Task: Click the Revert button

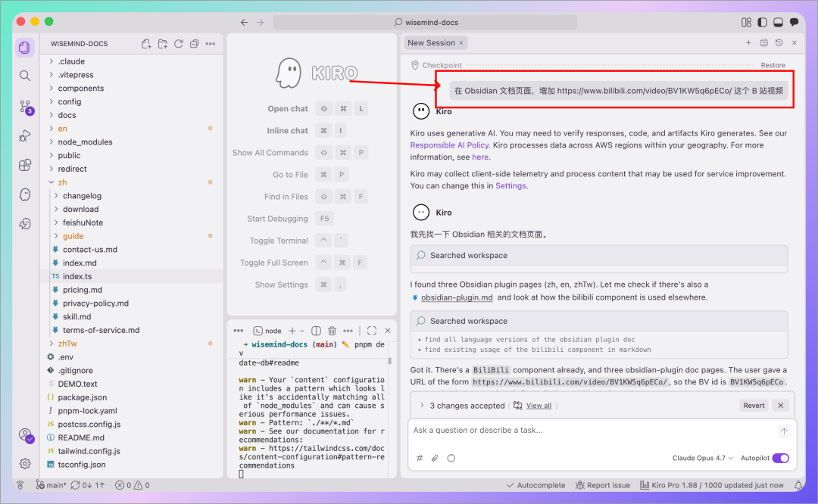Action: click(x=754, y=406)
